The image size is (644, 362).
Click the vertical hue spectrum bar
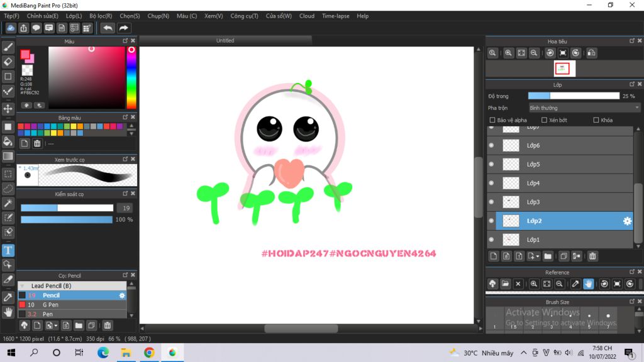[x=131, y=77]
